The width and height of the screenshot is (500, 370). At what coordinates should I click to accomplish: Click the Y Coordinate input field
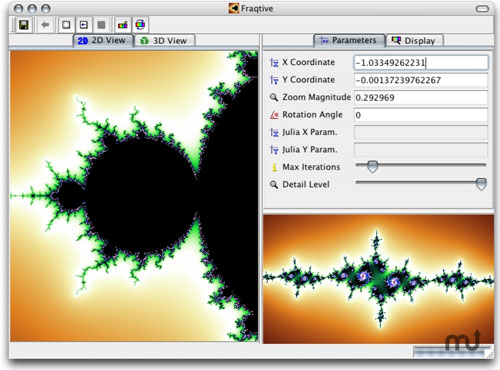coord(421,80)
